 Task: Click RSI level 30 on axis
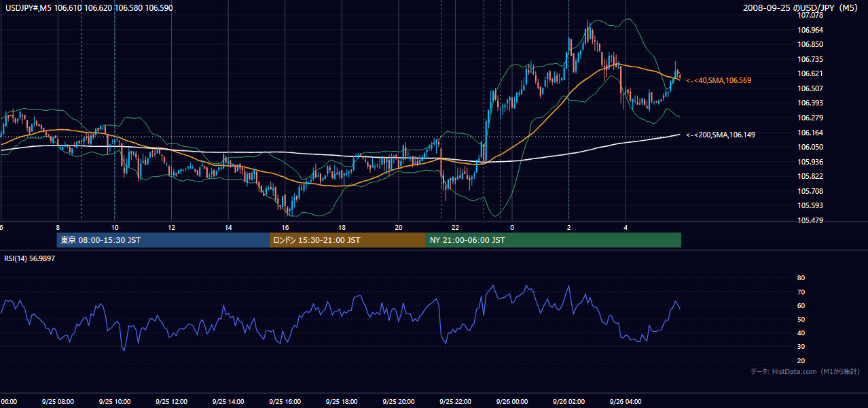(x=801, y=347)
